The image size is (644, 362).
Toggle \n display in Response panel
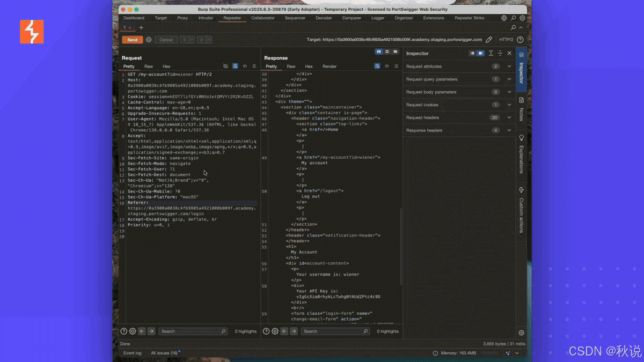[387, 66]
